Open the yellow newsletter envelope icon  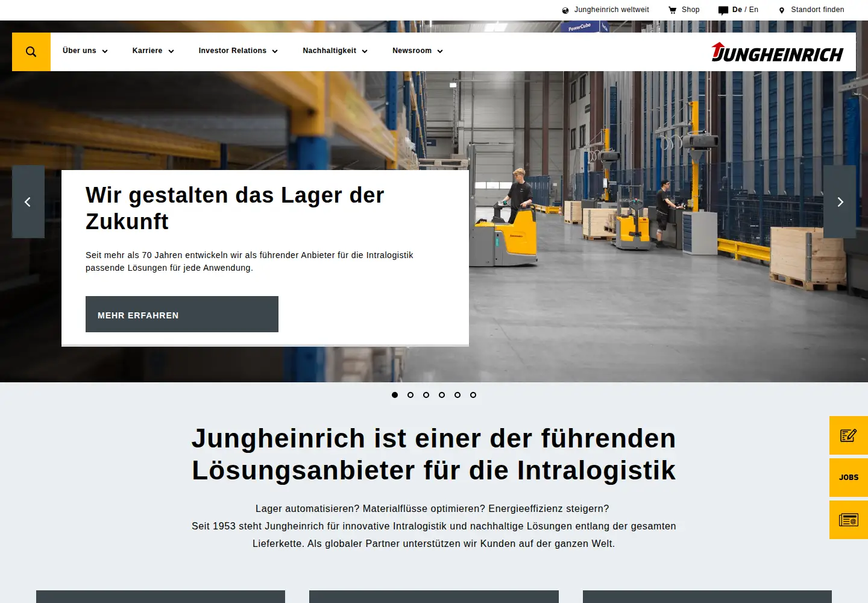pyautogui.click(x=849, y=520)
